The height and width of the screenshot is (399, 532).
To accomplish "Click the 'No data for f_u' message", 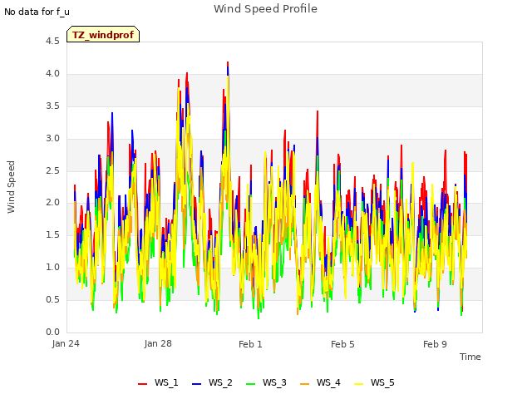I will click(x=37, y=12).
